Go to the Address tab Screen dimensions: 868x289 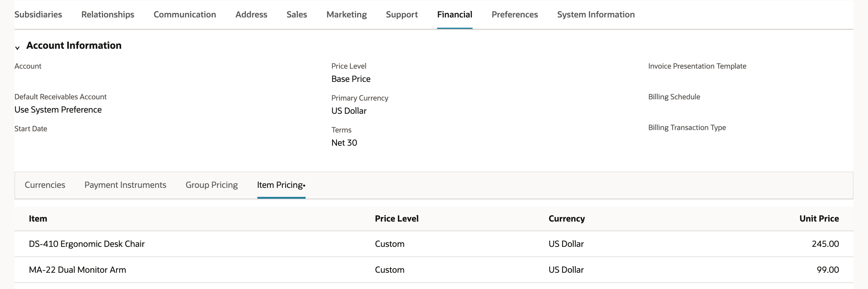click(x=251, y=14)
